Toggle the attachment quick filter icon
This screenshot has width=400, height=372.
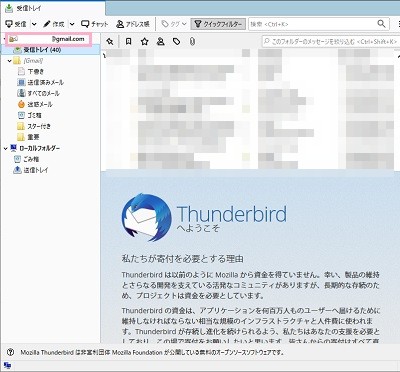click(192, 42)
